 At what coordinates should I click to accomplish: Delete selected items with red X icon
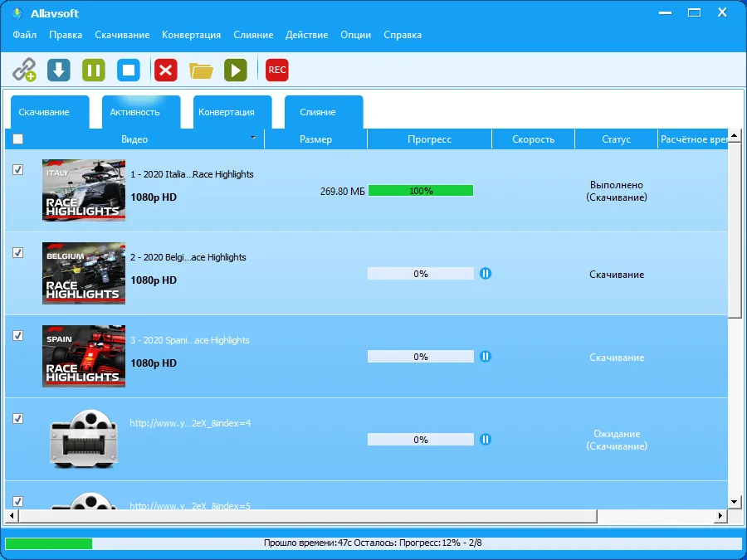tap(166, 70)
